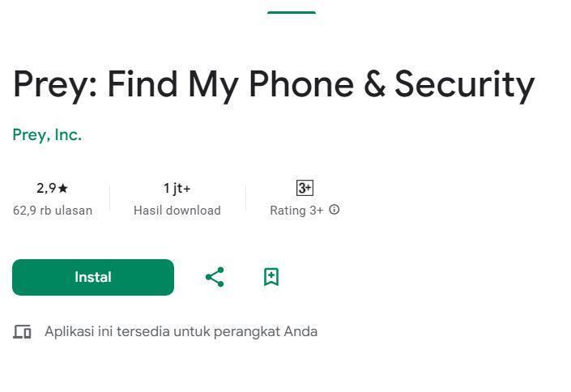This screenshot has height=392, width=571.
Task: Click the device availability message text
Action: pos(181,331)
